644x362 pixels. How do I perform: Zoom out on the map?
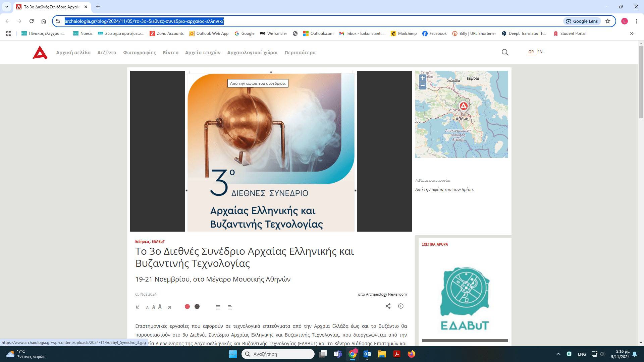click(423, 86)
